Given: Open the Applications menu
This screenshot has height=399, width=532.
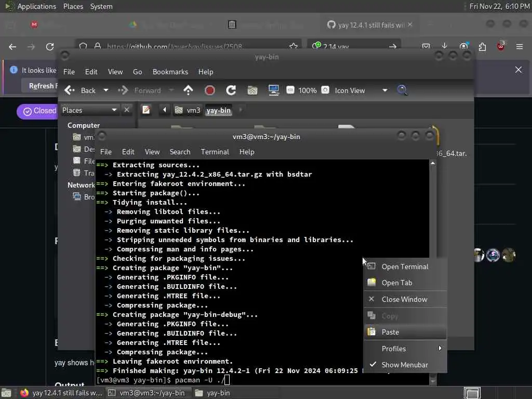Looking at the screenshot, I should click(37, 6).
